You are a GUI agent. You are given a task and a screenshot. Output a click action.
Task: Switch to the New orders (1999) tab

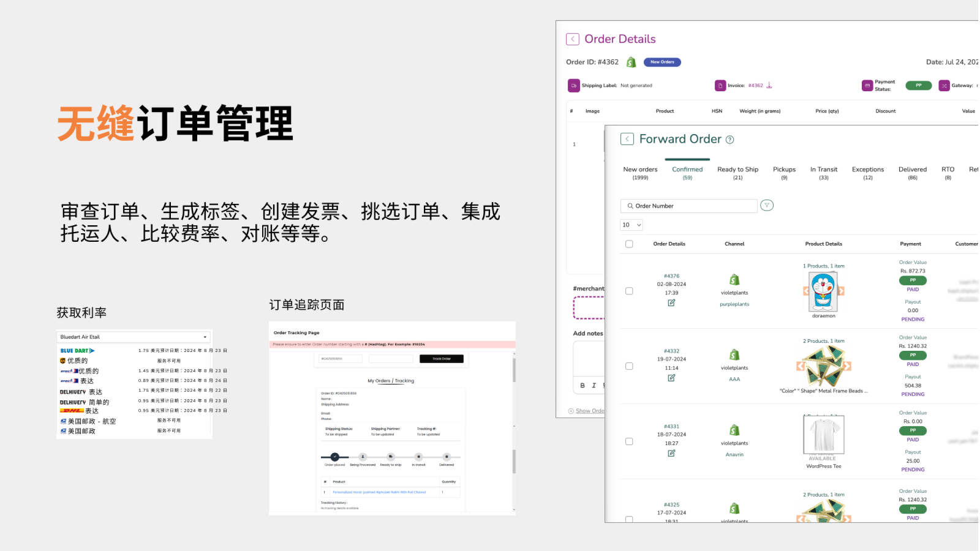[640, 173]
